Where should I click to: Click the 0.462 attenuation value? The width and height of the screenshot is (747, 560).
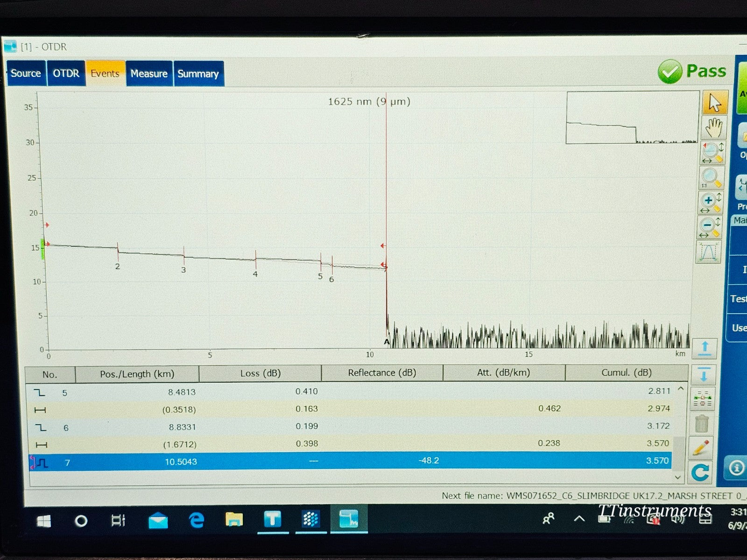tap(549, 408)
